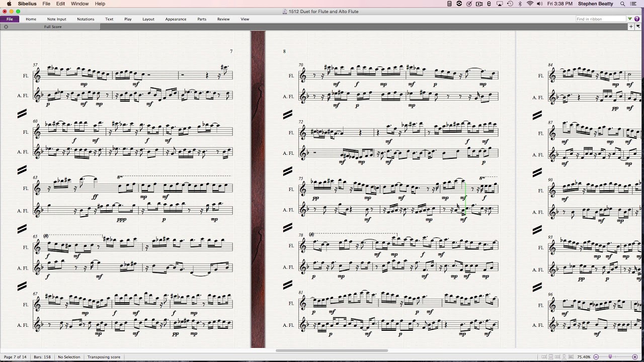
Task: Zoom in with the plus button
Action: [x=635, y=357]
